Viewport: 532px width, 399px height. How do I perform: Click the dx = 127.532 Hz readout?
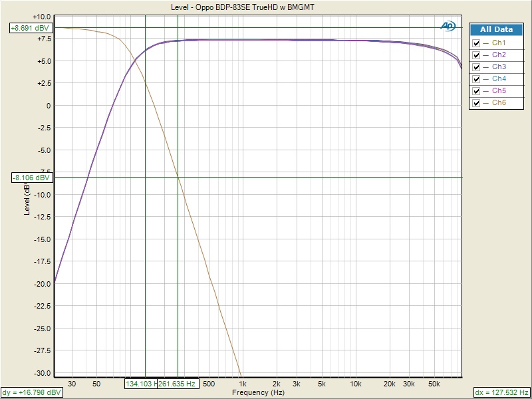(502, 392)
